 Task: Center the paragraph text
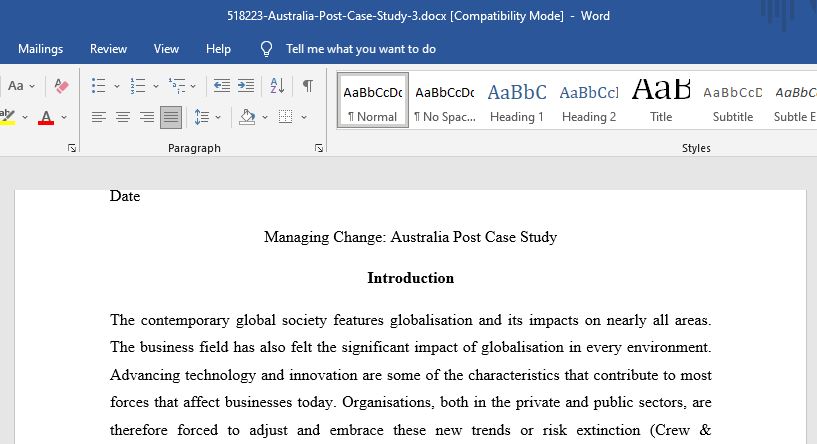[122, 117]
